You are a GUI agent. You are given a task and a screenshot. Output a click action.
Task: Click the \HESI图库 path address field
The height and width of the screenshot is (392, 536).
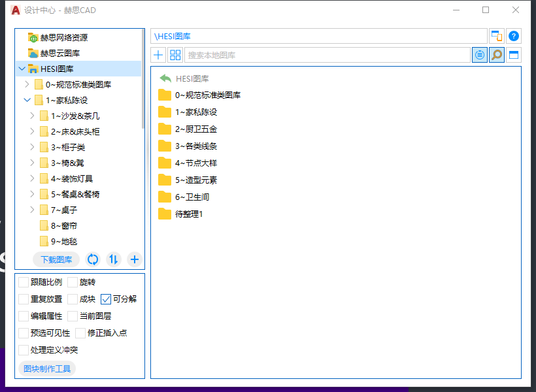click(x=318, y=36)
